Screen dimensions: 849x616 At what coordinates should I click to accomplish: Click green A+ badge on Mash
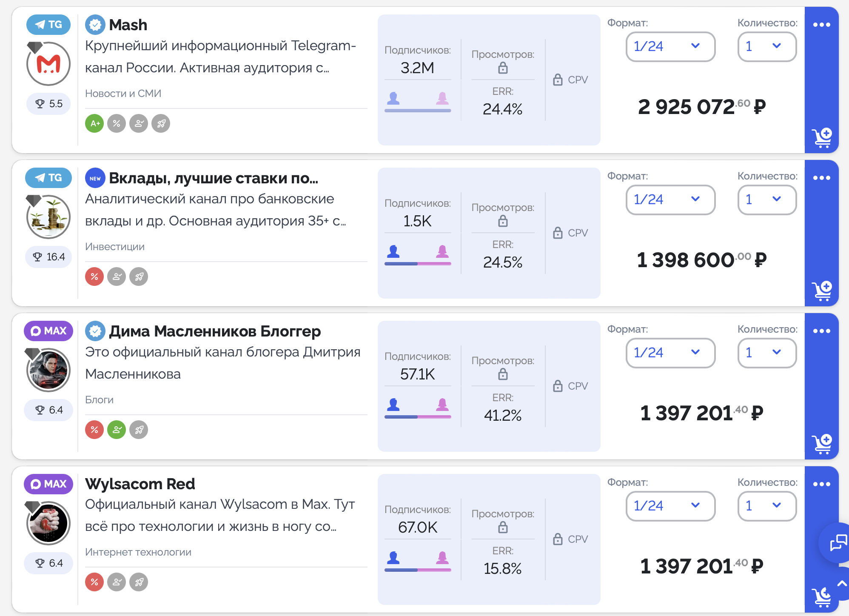[94, 124]
